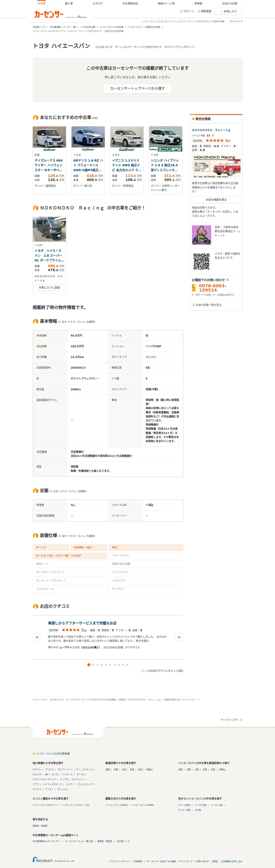The height and width of the screenshot is (868, 275).
Task: Select the ゴールド(金) color link
Action: point(217,805)
